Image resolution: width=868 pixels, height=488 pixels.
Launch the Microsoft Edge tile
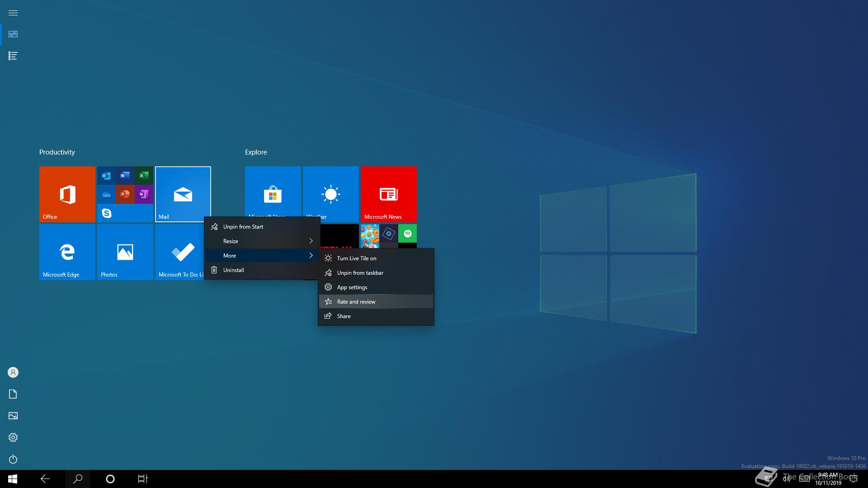pyautogui.click(x=67, y=252)
